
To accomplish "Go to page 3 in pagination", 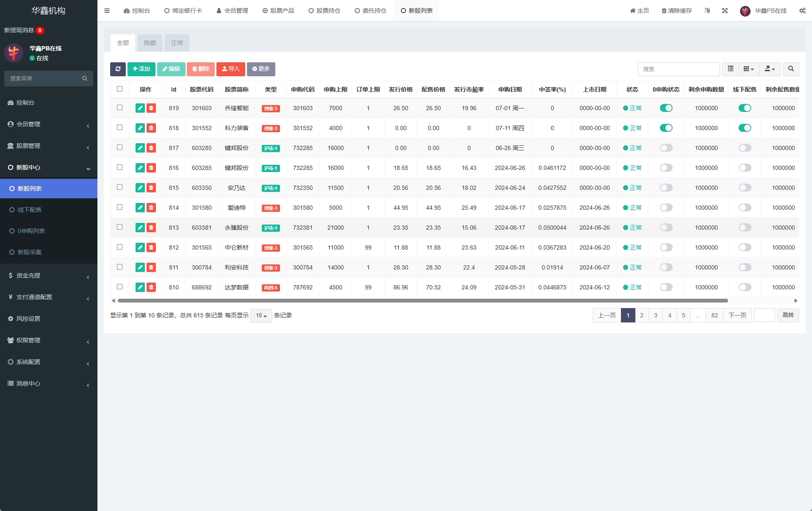I will pos(655,315).
